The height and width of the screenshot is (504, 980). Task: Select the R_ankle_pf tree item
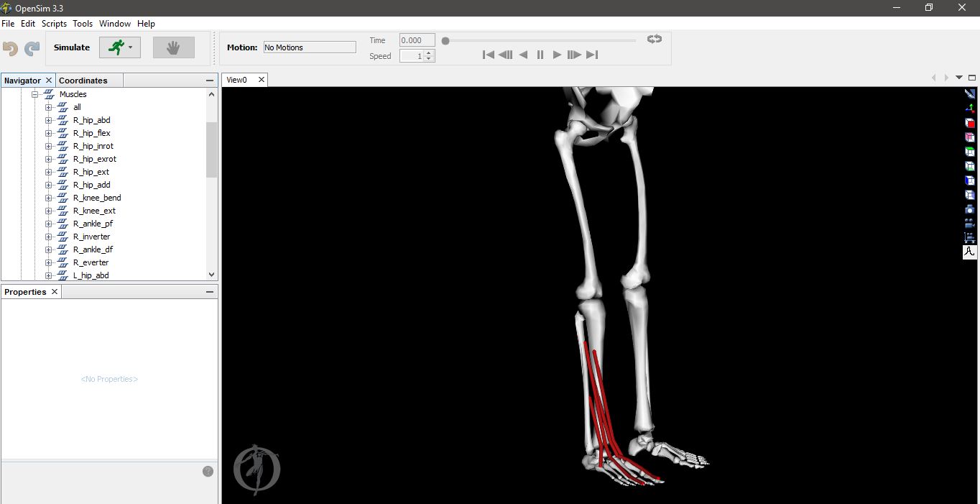tap(93, 224)
